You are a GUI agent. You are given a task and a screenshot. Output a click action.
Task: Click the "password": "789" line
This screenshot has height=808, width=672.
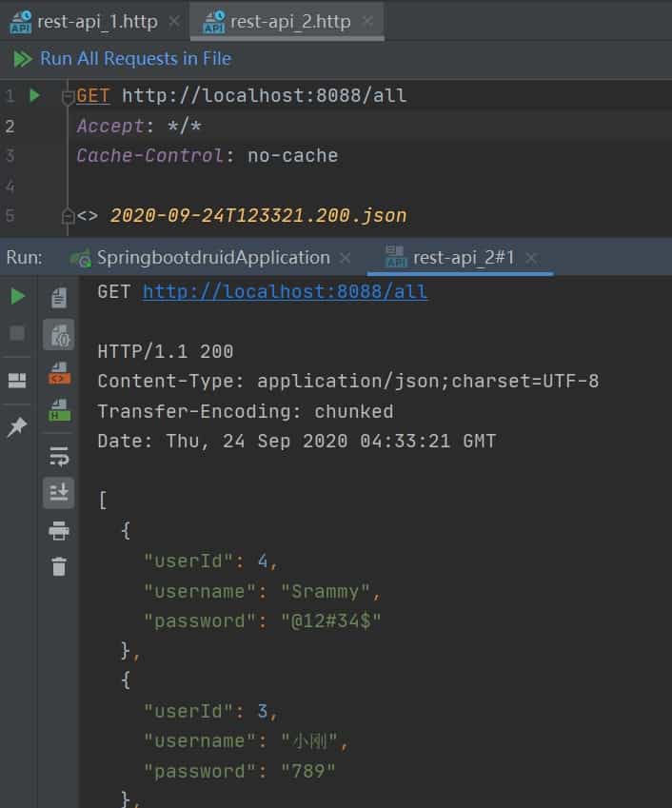tap(239, 772)
